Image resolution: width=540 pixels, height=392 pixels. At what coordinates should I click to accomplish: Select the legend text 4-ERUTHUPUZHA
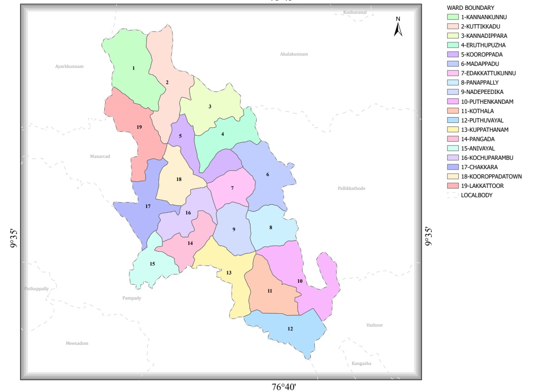483,45
